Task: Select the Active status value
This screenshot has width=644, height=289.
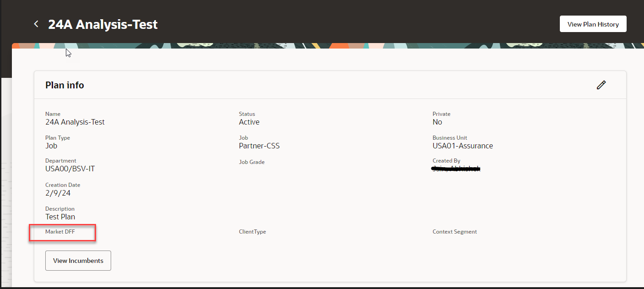Action: click(249, 122)
